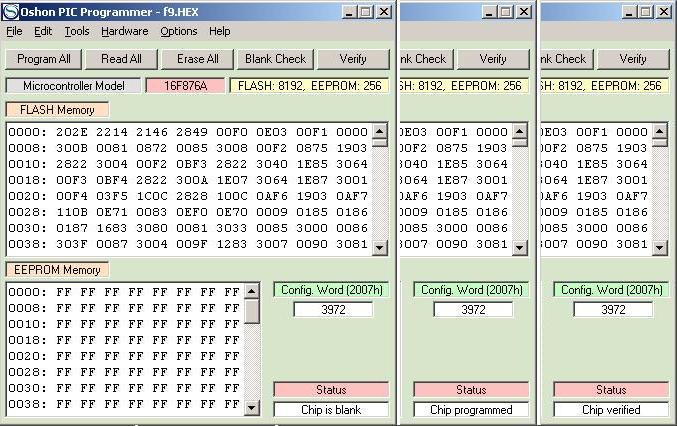Open the Hardware menu
Screen dimensions: 677x426
[124, 32]
